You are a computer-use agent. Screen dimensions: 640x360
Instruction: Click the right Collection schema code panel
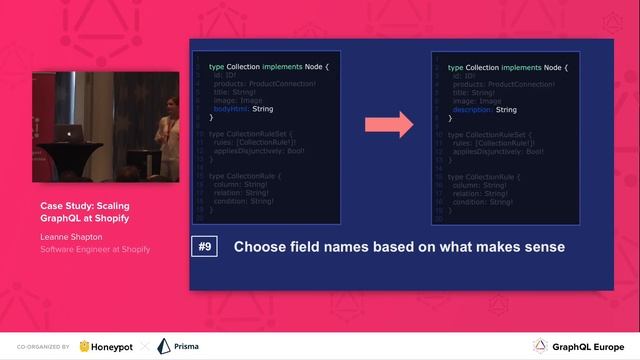tap(505, 138)
